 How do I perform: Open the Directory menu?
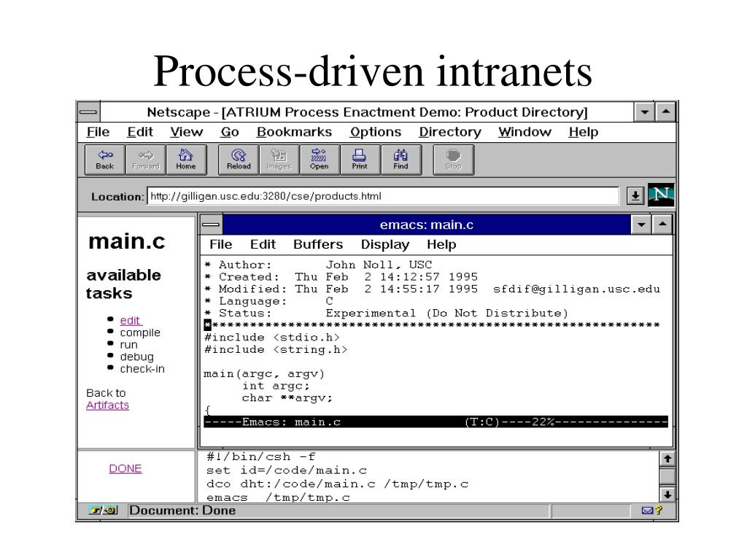(450, 132)
